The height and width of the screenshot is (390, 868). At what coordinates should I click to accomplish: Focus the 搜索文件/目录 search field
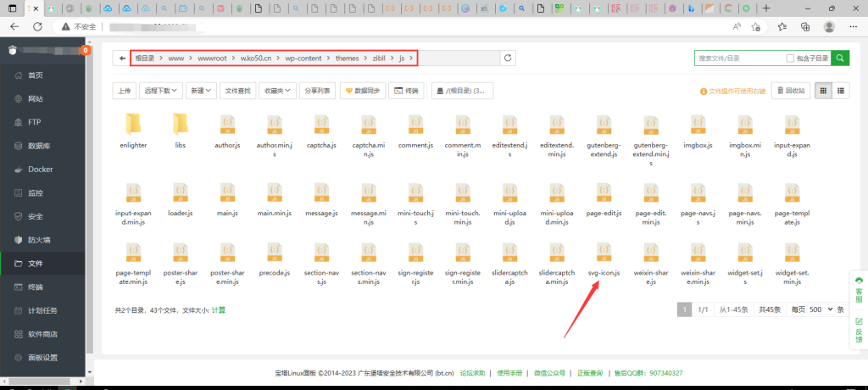click(739, 58)
